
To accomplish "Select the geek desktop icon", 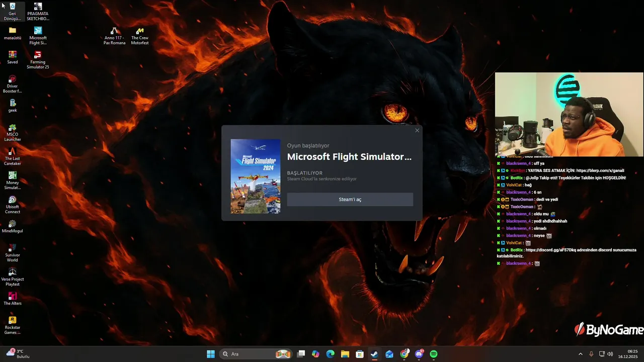I will (13, 106).
